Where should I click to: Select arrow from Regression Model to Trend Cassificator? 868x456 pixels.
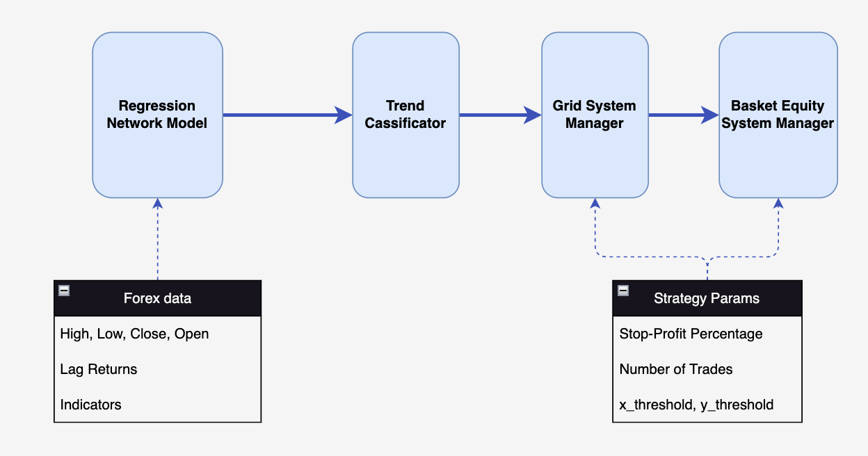coord(288,115)
